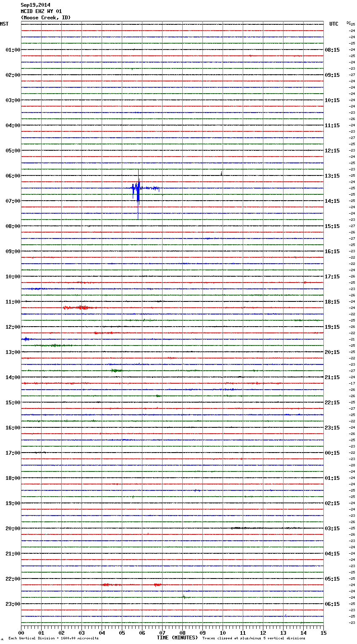Click the 06:15 UTC time label

point(332,604)
